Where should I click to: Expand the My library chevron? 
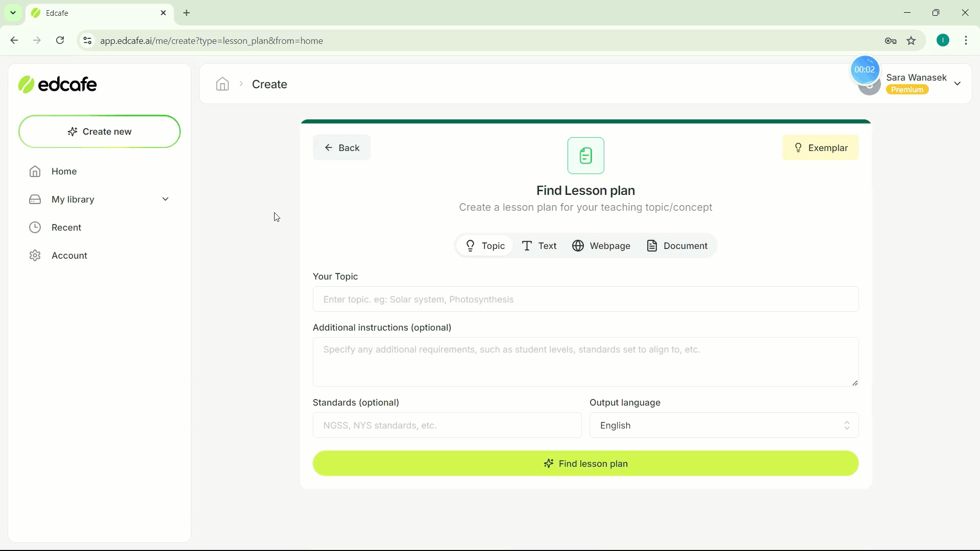(165, 199)
